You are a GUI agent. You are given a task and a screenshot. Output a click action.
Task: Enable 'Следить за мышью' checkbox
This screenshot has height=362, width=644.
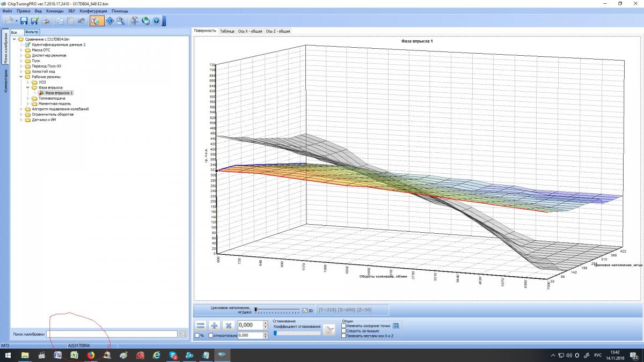click(x=343, y=331)
